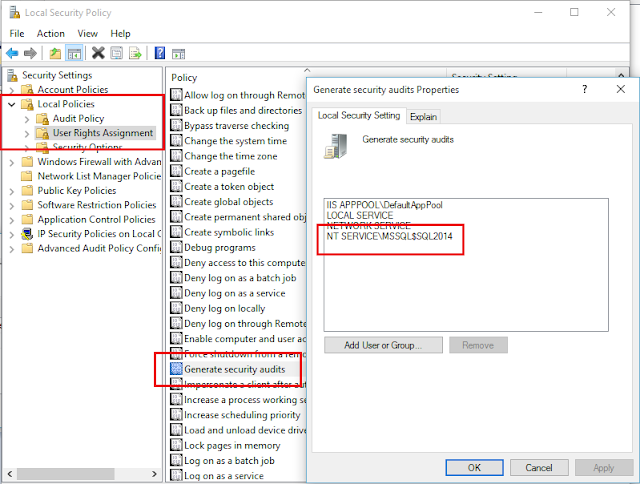This screenshot has width=640, height=484.
Task: Select Create global objects policy
Action: [x=229, y=202]
